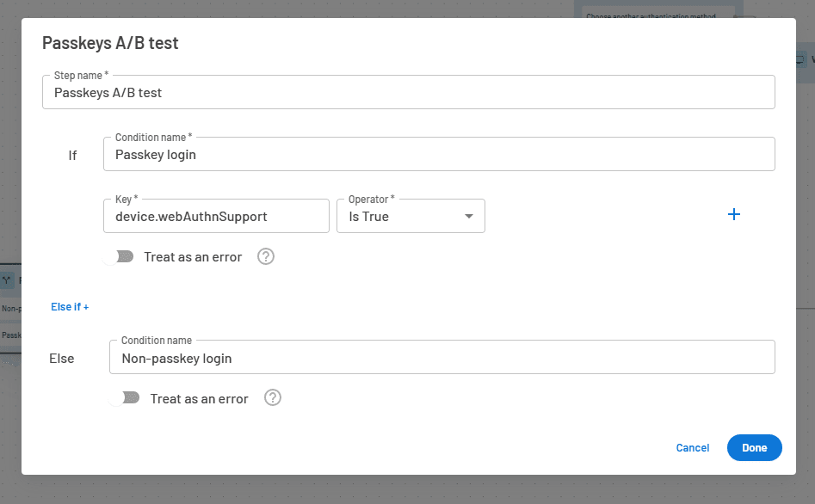Image resolution: width=815 pixels, height=504 pixels.
Task: Cancel the Passkeys A/B test dialog
Action: point(692,447)
